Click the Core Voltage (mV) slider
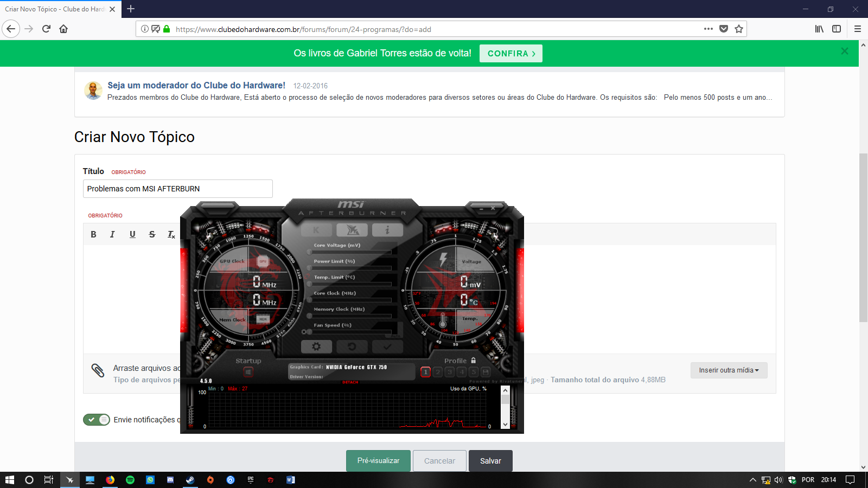Image resolution: width=868 pixels, height=488 pixels. click(x=349, y=252)
